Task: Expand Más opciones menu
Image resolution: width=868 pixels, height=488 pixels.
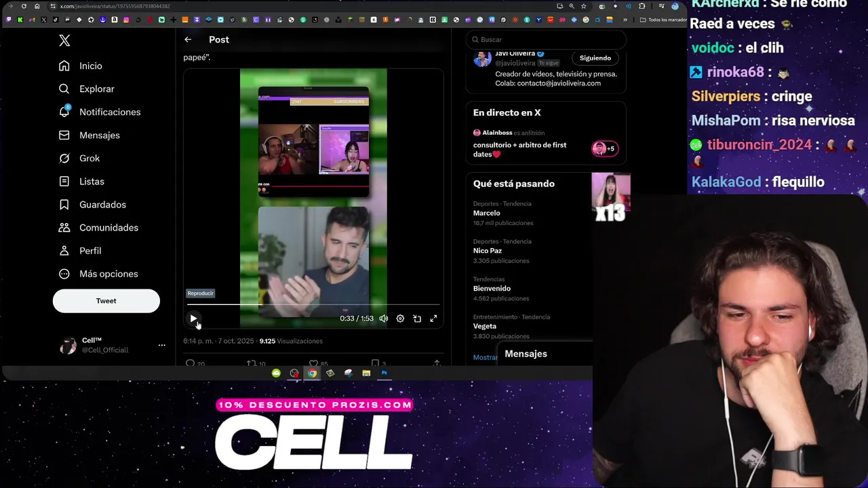Action: tap(98, 273)
